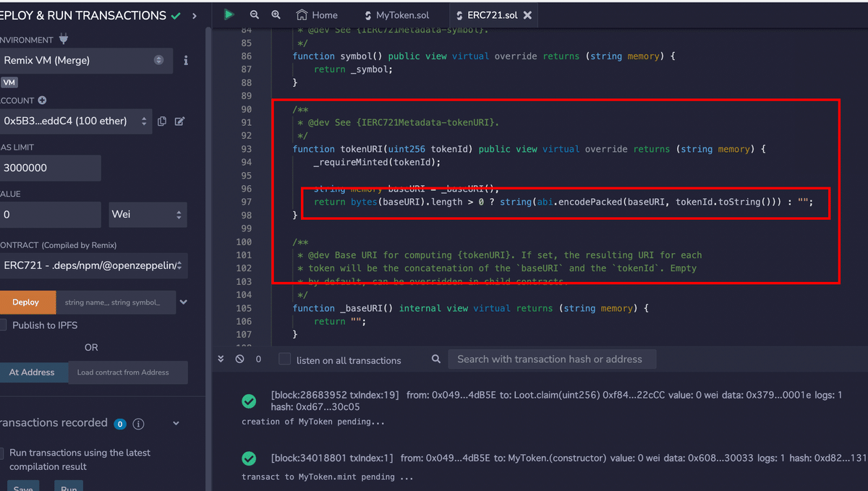
Task: Click the At Address button
Action: pos(33,372)
